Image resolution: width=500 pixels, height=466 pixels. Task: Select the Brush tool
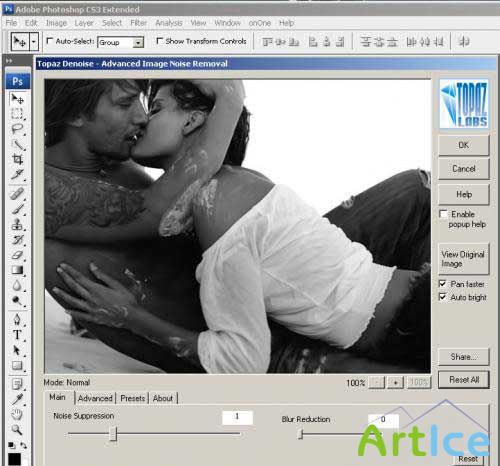(x=17, y=209)
